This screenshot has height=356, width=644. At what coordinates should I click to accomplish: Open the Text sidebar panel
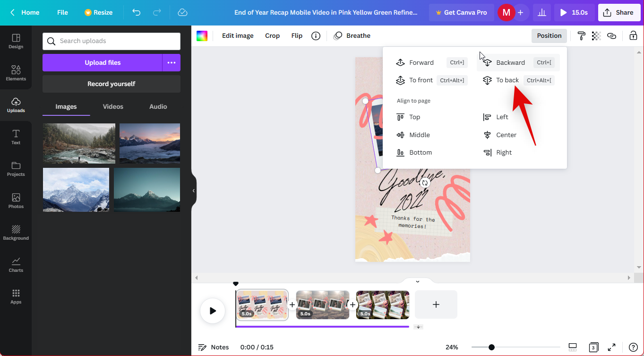[x=16, y=137]
